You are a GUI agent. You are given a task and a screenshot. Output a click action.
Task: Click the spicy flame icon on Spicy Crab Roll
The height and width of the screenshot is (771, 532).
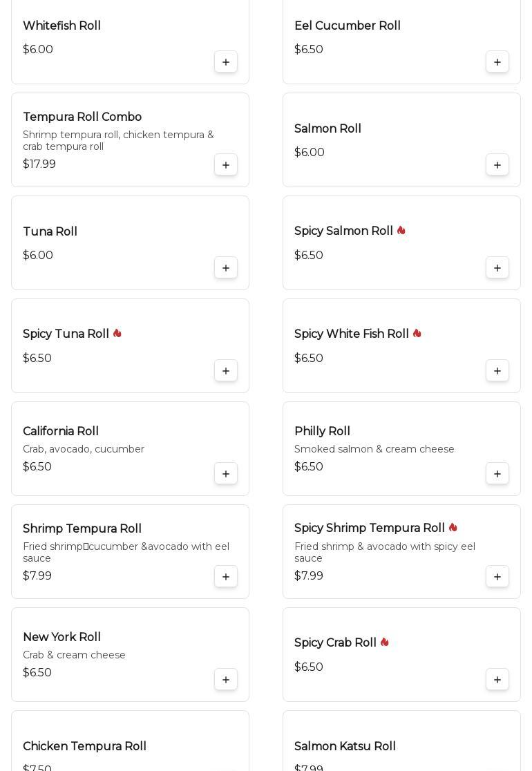[385, 642]
